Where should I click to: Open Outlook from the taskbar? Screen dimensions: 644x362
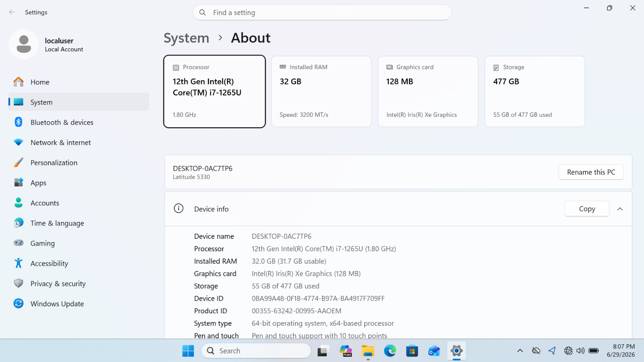(434, 351)
